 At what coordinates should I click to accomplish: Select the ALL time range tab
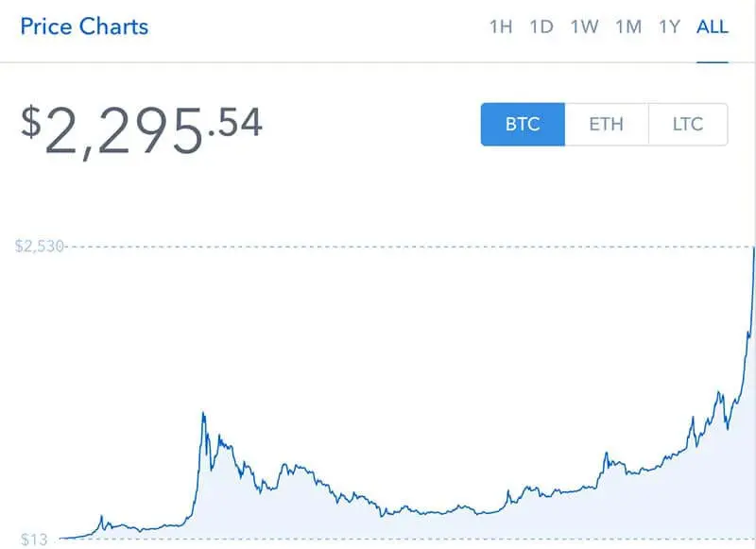tap(713, 26)
